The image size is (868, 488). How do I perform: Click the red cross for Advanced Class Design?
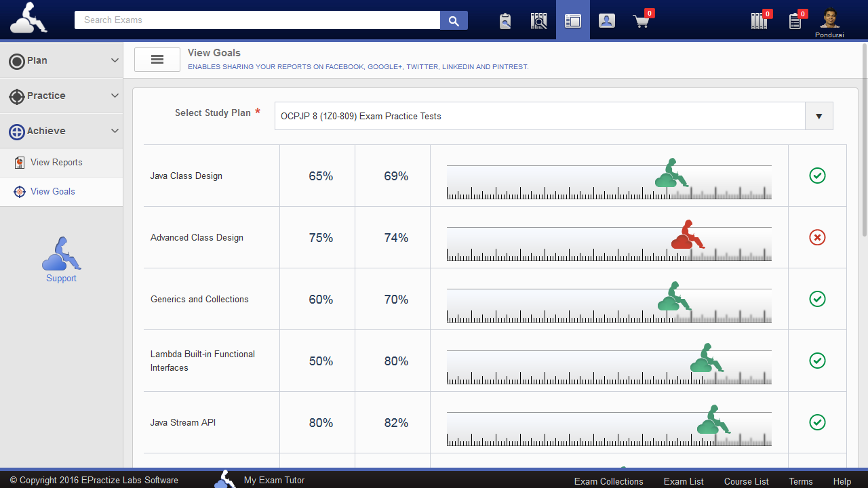[x=817, y=237]
